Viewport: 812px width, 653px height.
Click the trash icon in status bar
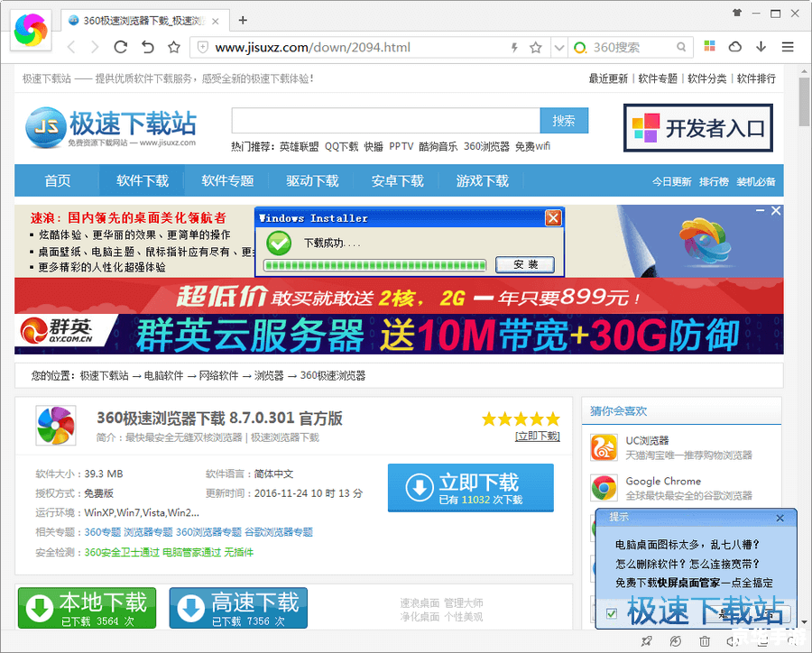pos(705,641)
